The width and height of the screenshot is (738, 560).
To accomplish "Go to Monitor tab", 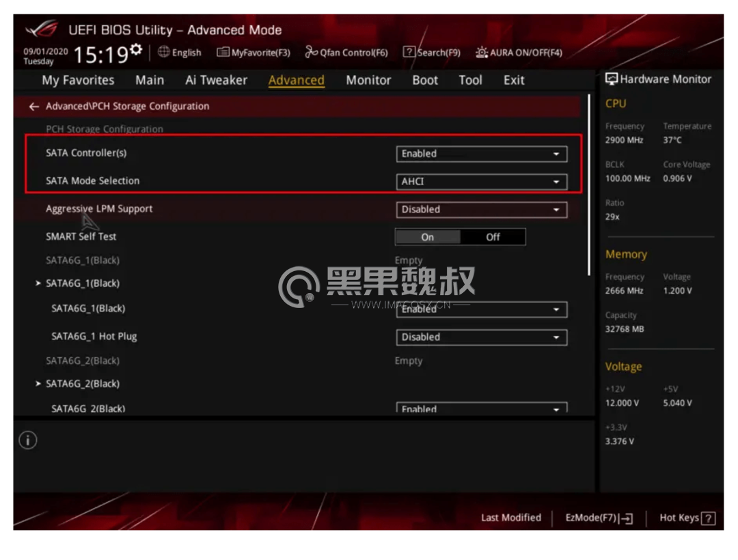I will 368,81.
